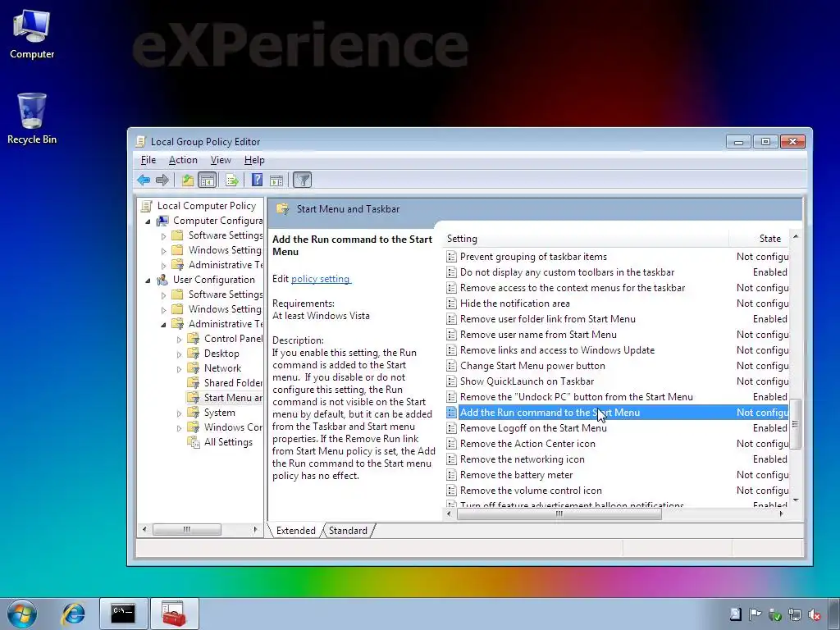Screen dimensions: 840x630
Task: Sort by the State column header
Action: 760,239
